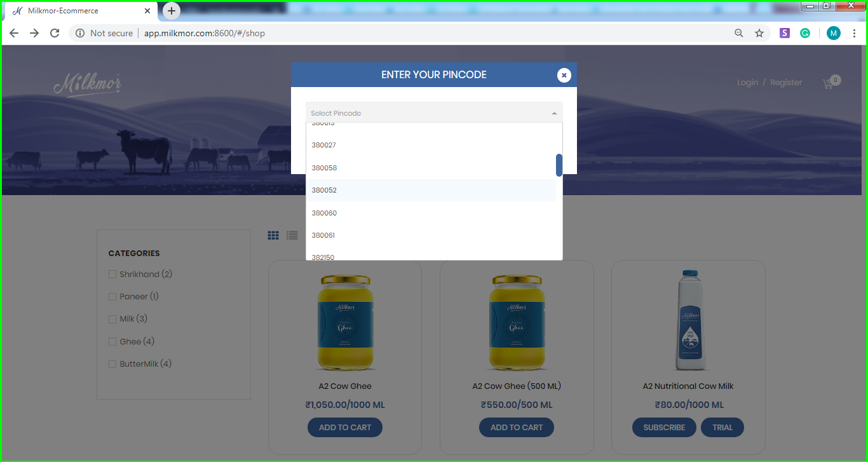868x462 pixels.
Task: View site information Not secure icon
Action: click(x=80, y=33)
